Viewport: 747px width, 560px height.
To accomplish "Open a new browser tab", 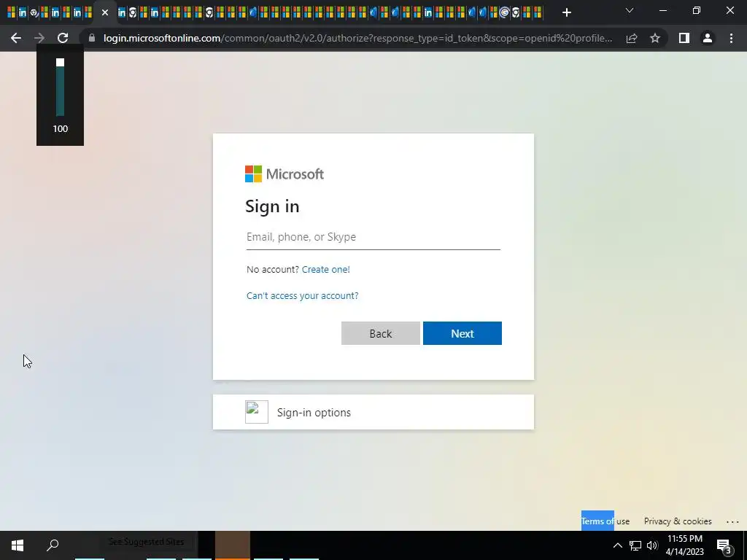I will 566,12.
